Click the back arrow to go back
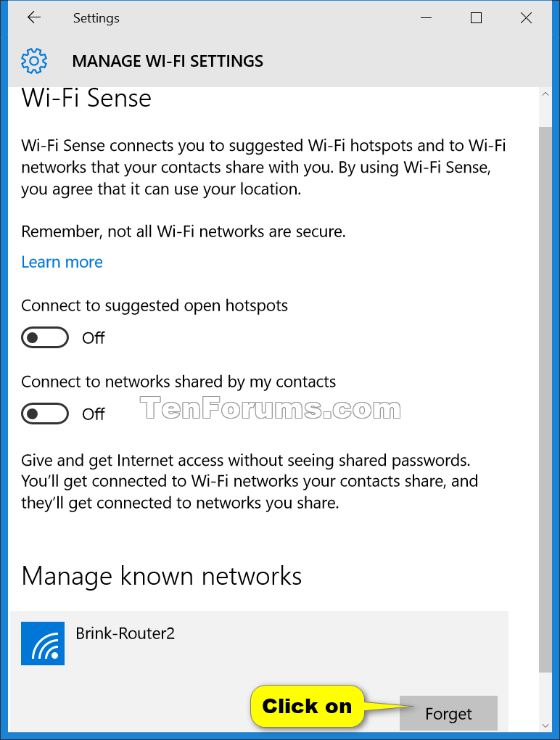This screenshot has height=740, width=560. (33, 17)
